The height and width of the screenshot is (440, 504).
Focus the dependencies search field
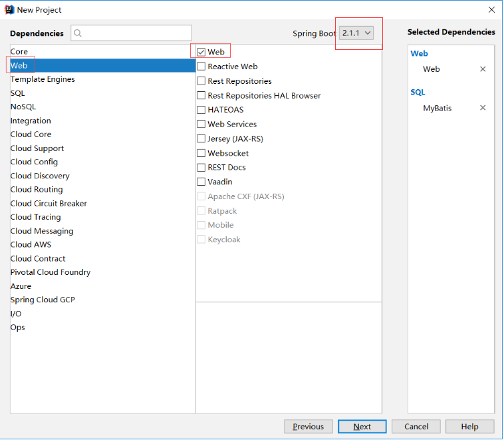point(131,33)
